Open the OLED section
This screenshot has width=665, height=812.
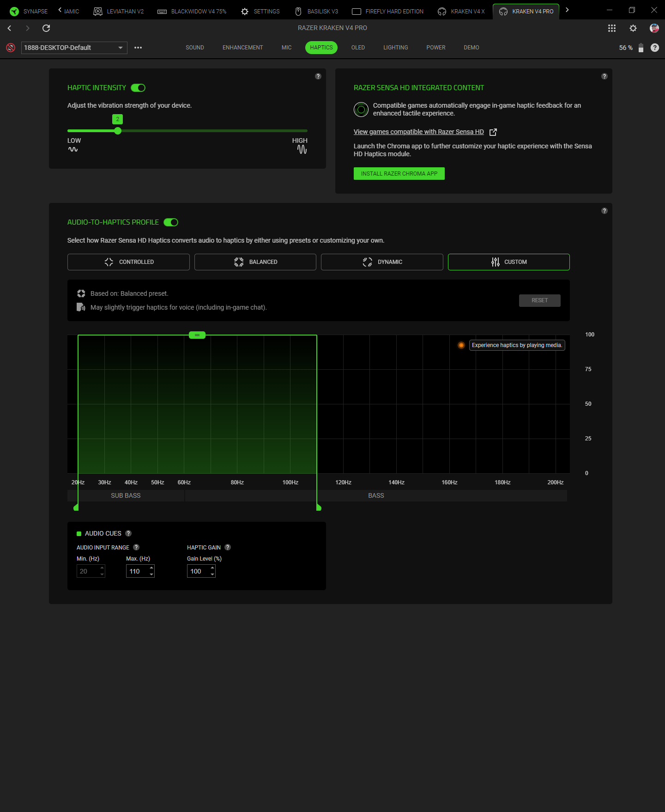pyautogui.click(x=358, y=48)
